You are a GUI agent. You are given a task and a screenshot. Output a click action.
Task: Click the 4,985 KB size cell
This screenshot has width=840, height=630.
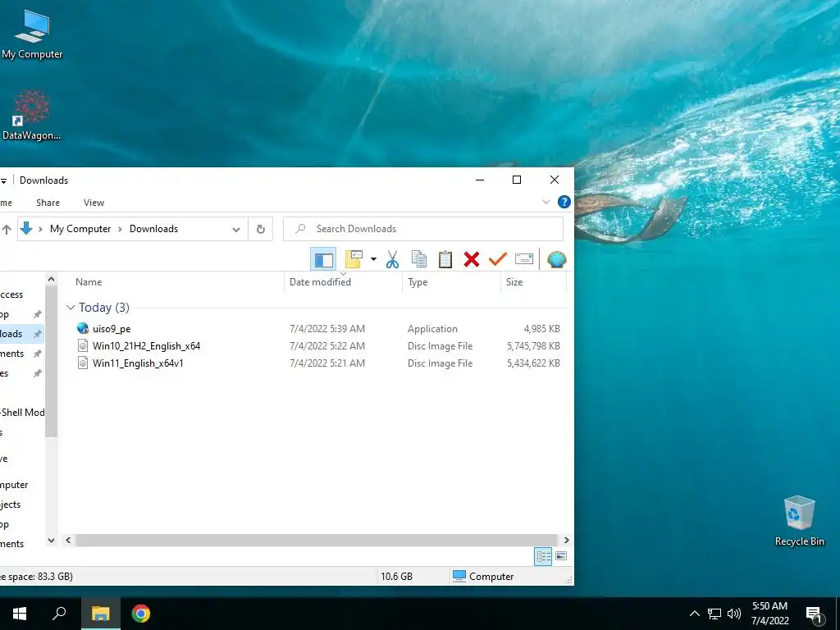[541, 329]
